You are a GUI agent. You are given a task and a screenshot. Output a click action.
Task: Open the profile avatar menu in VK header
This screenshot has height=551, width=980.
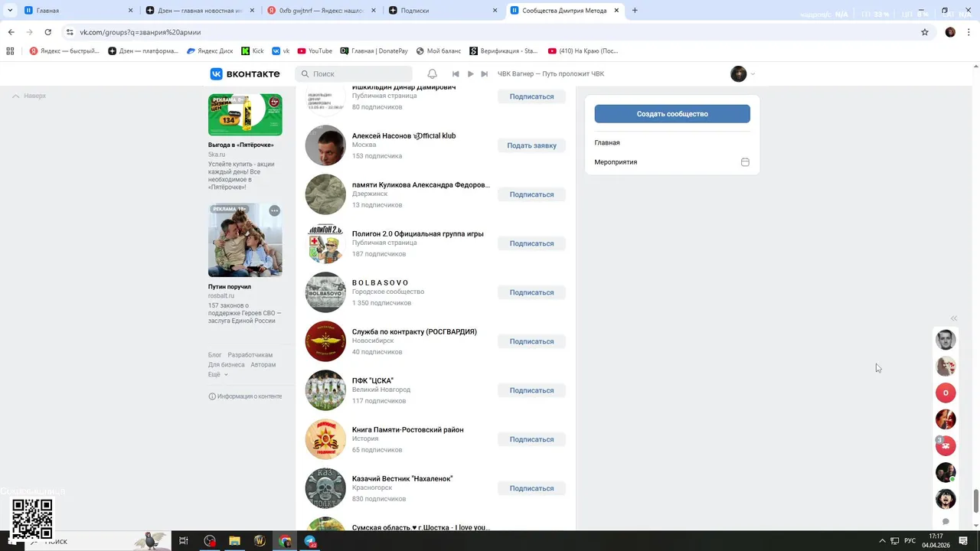tap(743, 74)
